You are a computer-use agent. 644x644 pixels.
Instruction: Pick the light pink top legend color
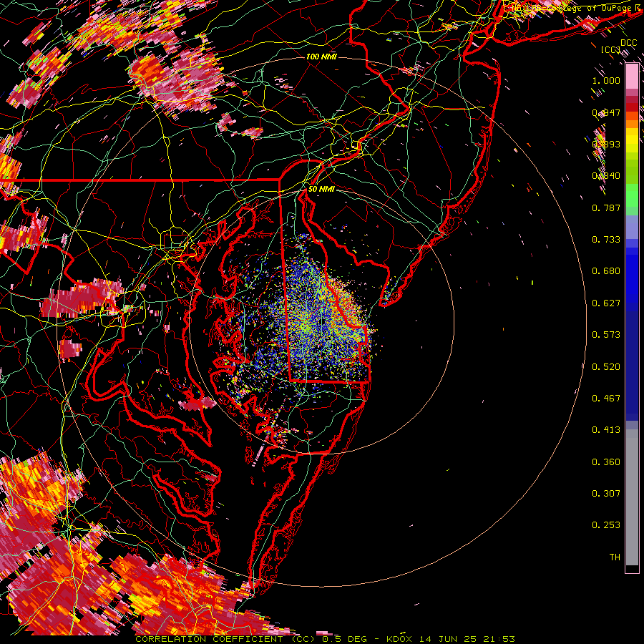tap(632, 76)
